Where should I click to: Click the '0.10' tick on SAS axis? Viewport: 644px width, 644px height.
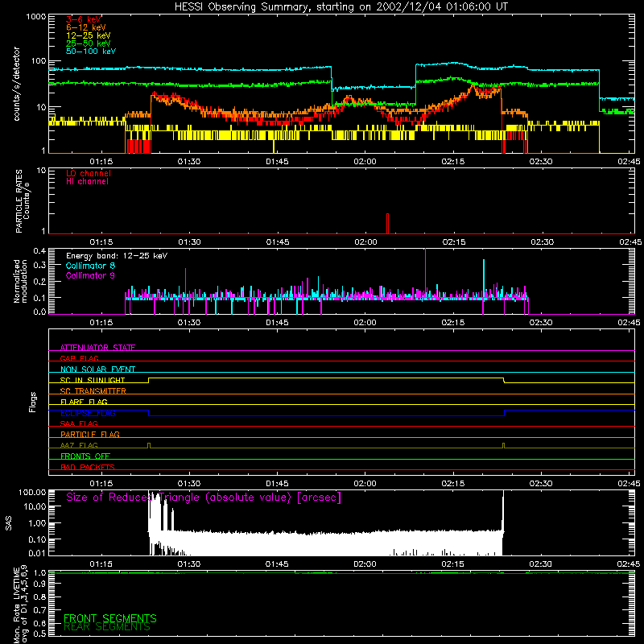click(37, 539)
